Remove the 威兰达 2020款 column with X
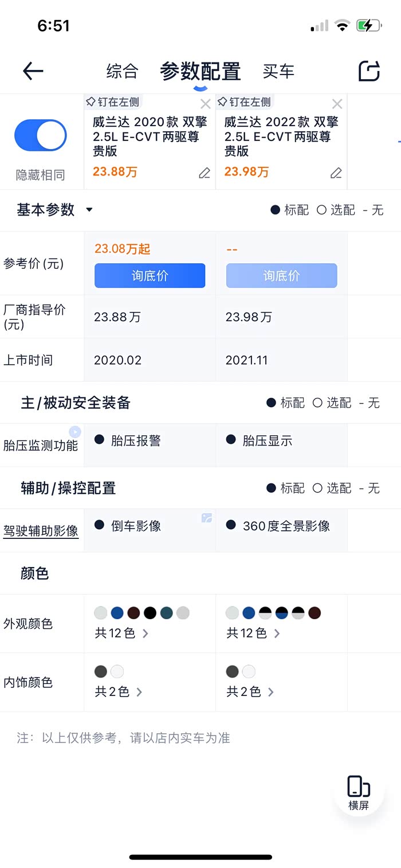This screenshot has width=401, height=868. pos(205,104)
